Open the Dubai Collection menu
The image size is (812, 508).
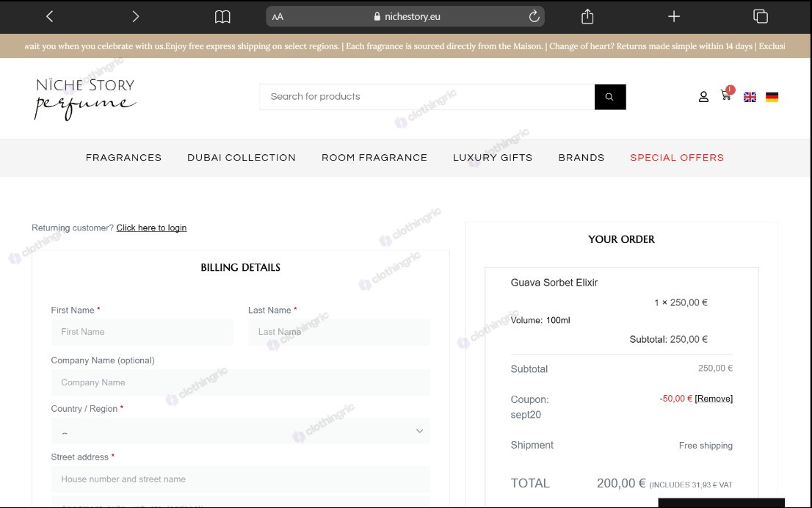242,157
